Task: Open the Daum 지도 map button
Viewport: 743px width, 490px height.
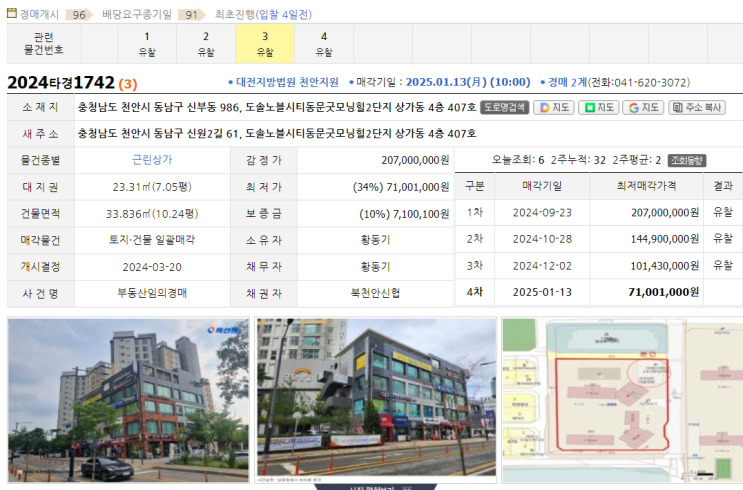Action: [554, 108]
